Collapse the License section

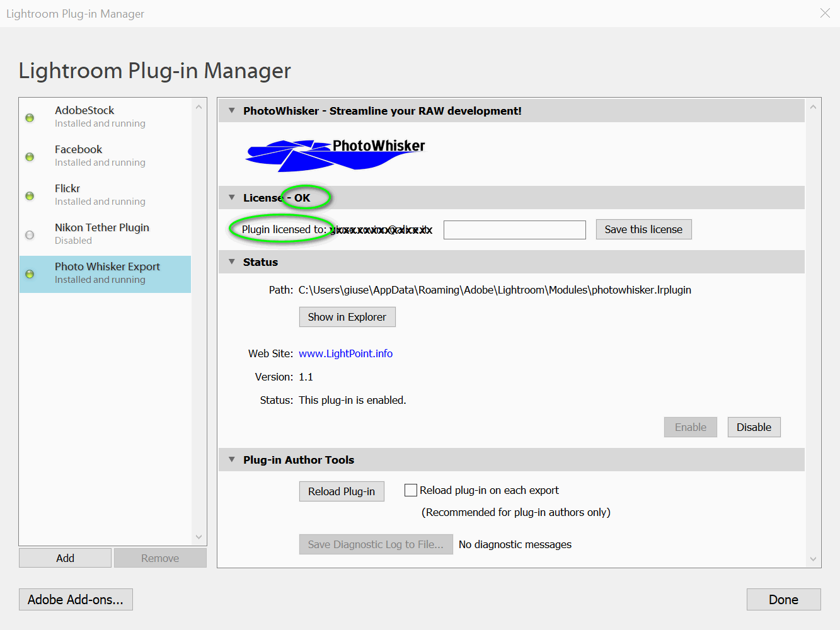pos(232,198)
